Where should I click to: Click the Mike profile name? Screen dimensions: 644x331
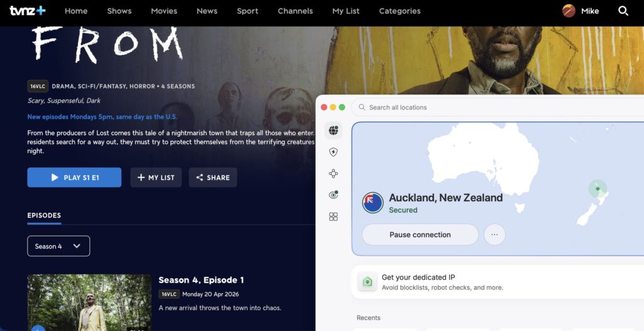[x=590, y=11]
